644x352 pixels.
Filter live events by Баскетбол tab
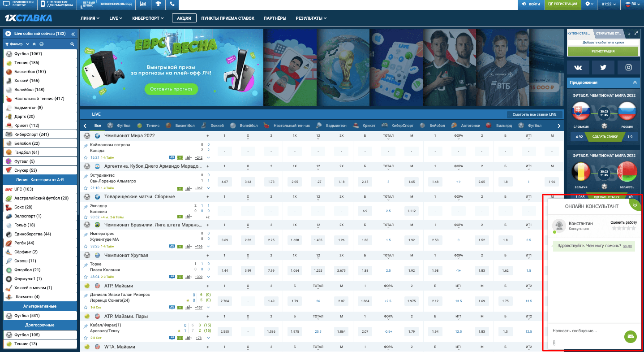[180, 126]
